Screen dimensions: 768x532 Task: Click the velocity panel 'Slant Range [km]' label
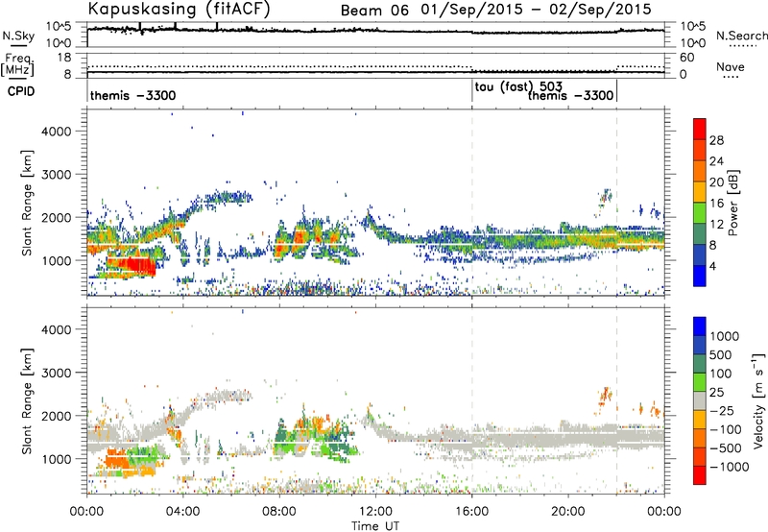pyautogui.click(x=27, y=400)
